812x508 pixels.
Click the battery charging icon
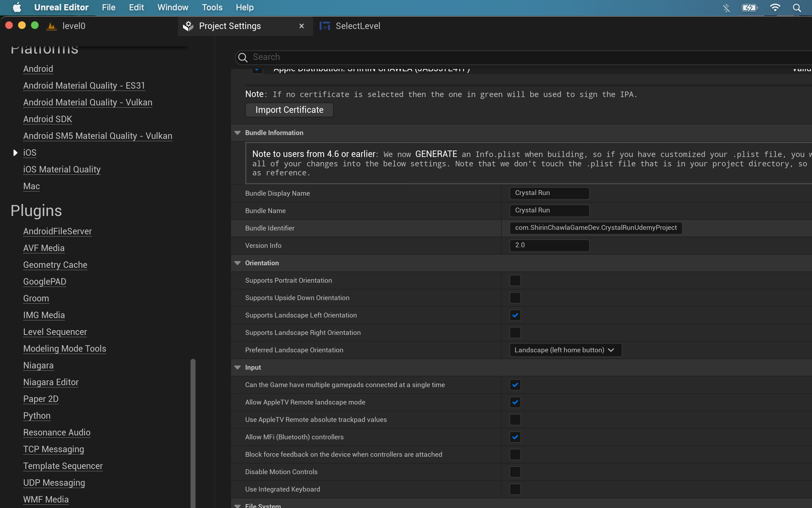click(749, 7)
